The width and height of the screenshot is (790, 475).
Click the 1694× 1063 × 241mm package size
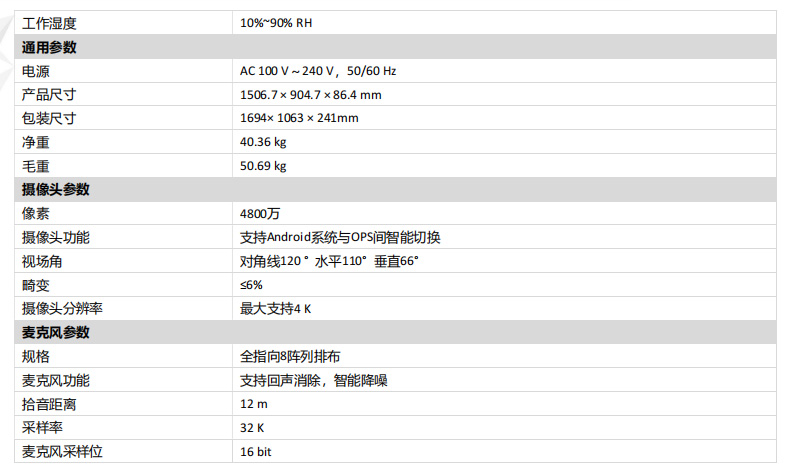point(299,118)
